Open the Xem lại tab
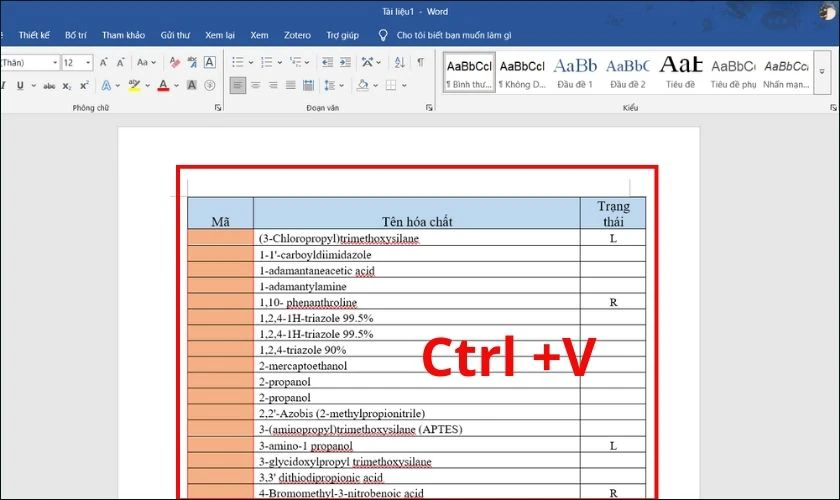This screenshot has height=500, width=840. tap(220, 35)
